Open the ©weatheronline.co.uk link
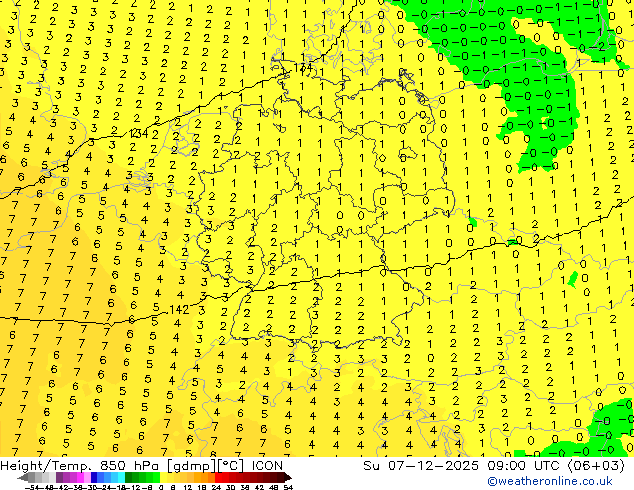This screenshot has width=634, height=490. [549, 481]
